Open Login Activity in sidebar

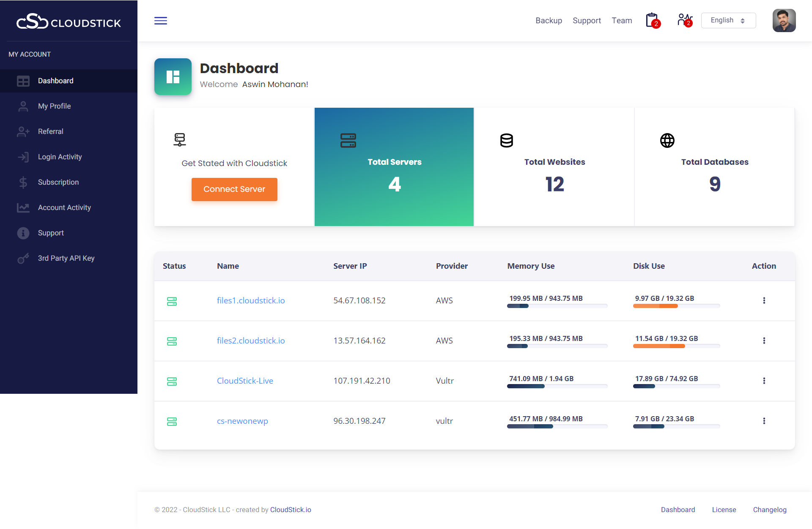point(60,157)
